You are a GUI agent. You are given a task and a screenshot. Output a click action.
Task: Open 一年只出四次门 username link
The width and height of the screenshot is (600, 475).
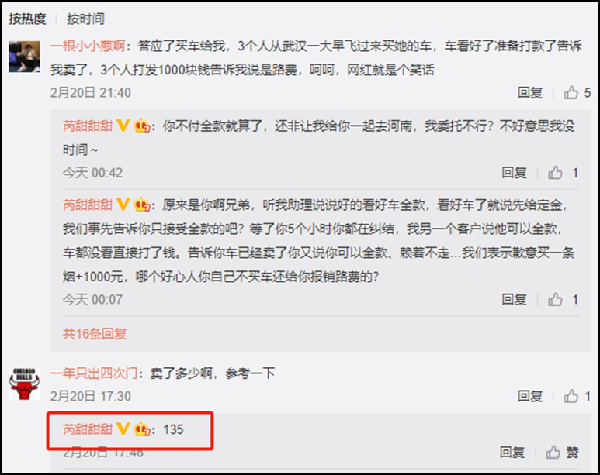click(94, 373)
